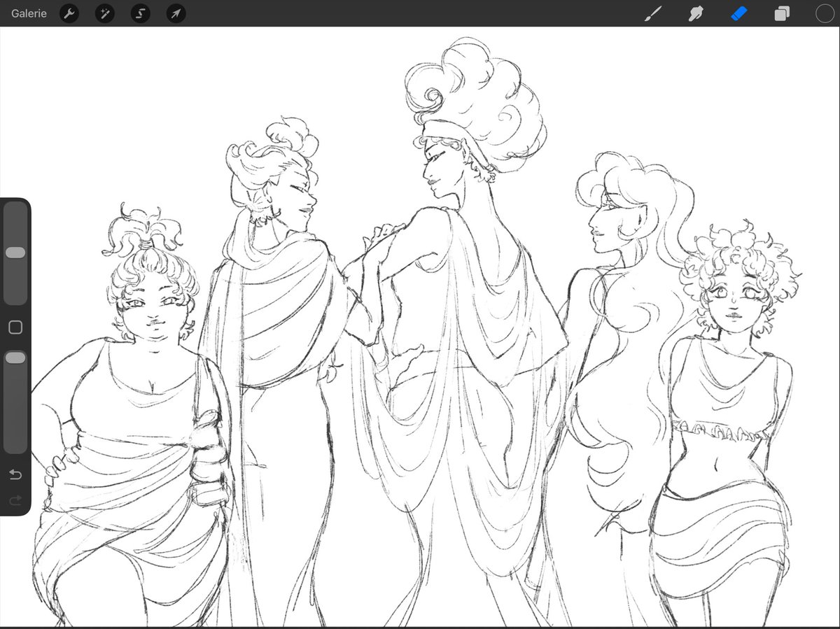Screen dimensions: 840x629
Task: Activate the Transform arrow tool
Action: tap(176, 13)
